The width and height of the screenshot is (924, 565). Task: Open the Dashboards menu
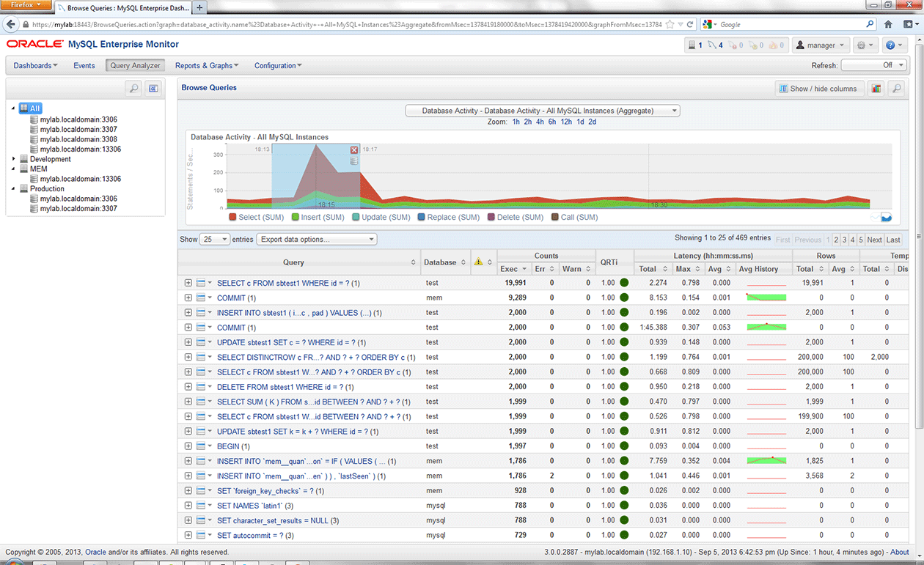point(35,66)
